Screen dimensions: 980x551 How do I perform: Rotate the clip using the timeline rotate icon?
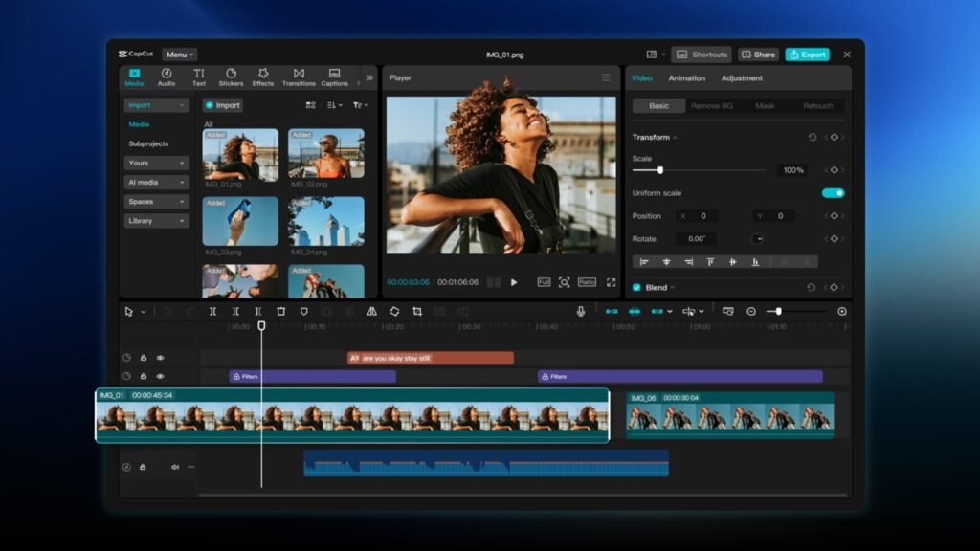[394, 311]
